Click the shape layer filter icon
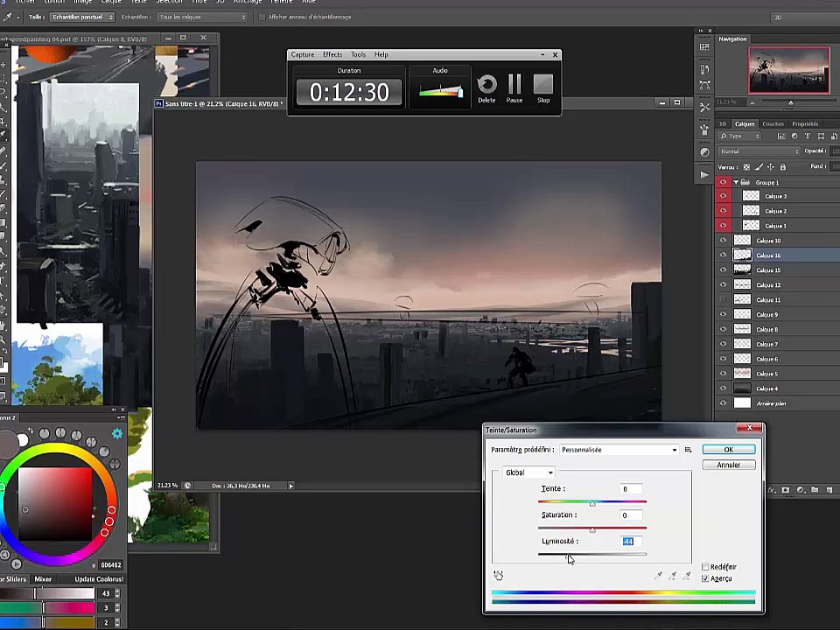This screenshot has width=840, height=630. [821, 136]
